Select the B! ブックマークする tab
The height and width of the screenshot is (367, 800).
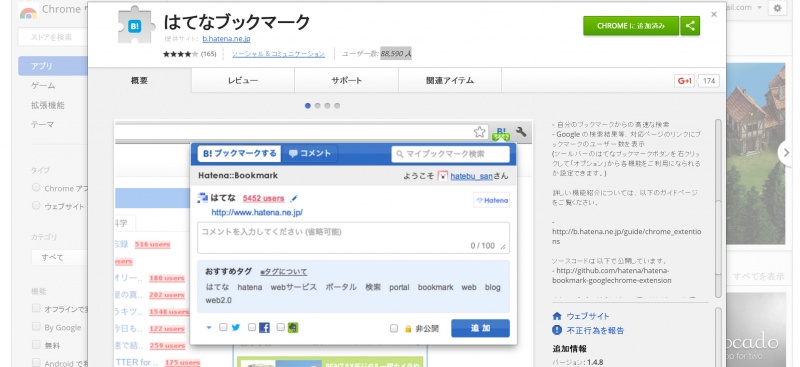[x=239, y=153]
